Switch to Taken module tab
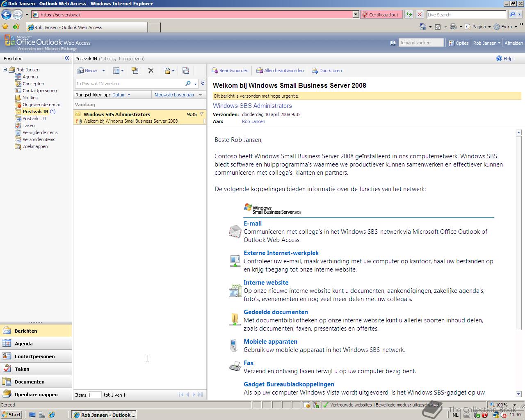Viewport: 525px width, 420px height. point(36,369)
